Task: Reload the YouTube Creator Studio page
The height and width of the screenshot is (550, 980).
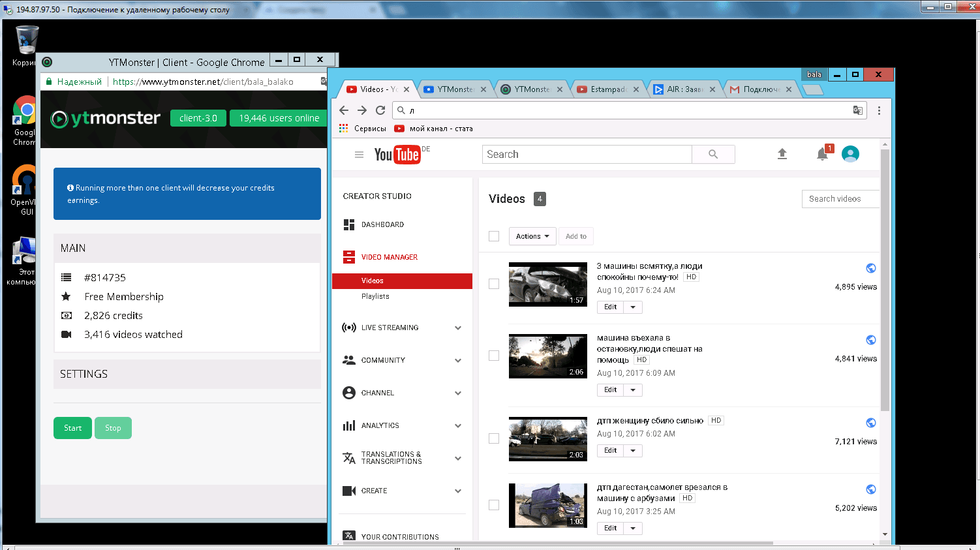Action: point(380,110)
